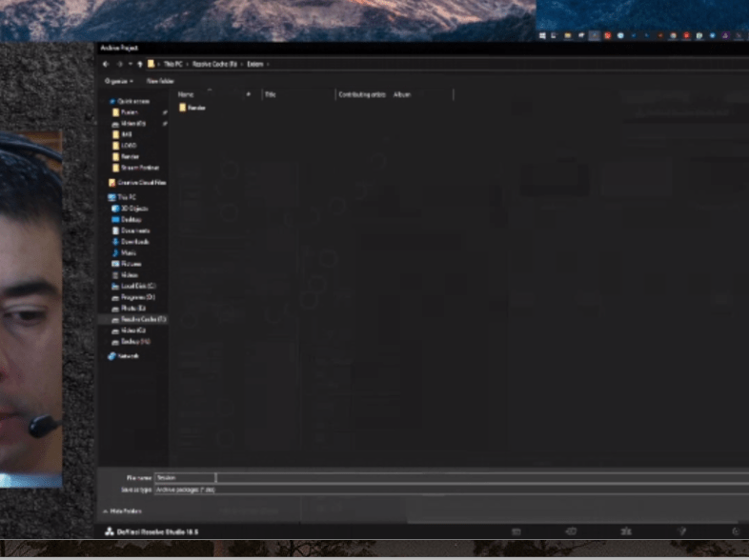Open the Organize dropdown menu
Screen dimensions: 749x560
coord(118,81)
